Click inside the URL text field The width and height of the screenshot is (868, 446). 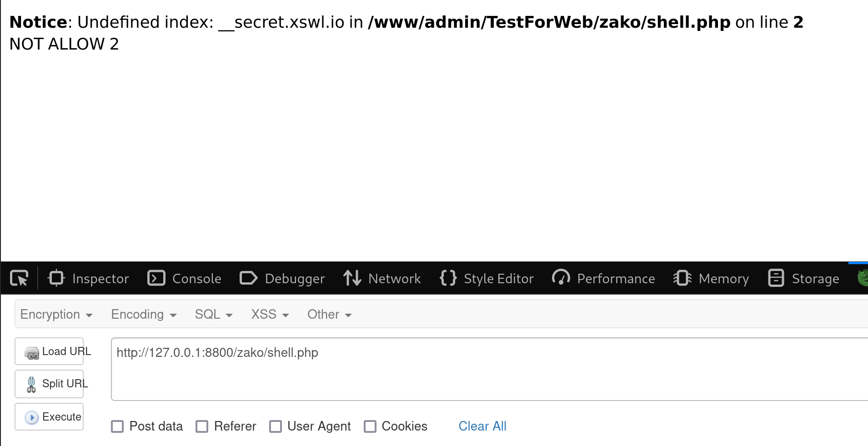click(x=489, y=369)
